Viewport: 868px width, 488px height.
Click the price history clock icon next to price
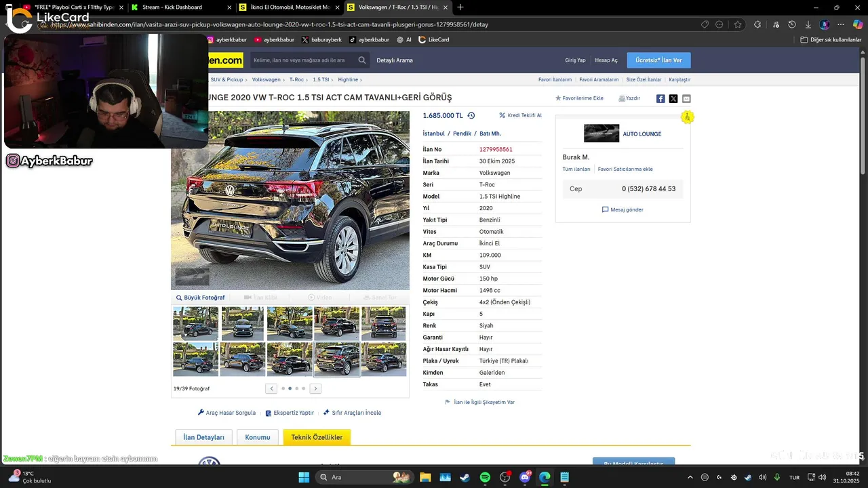click(471, 115)
